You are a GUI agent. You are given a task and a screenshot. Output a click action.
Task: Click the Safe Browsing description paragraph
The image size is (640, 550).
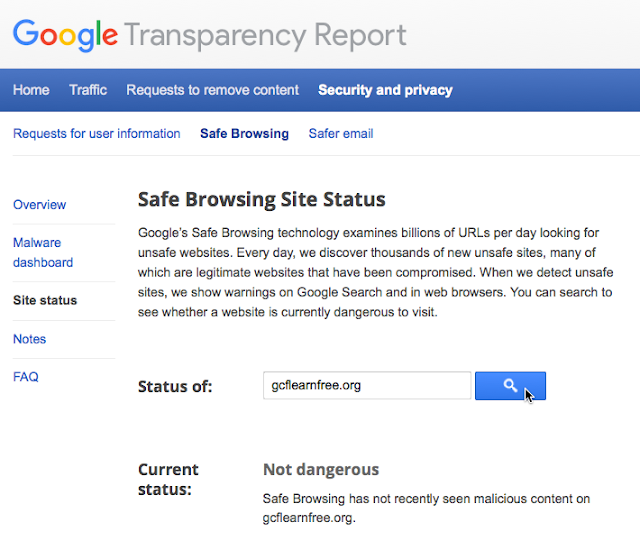(x=376, y=272)
